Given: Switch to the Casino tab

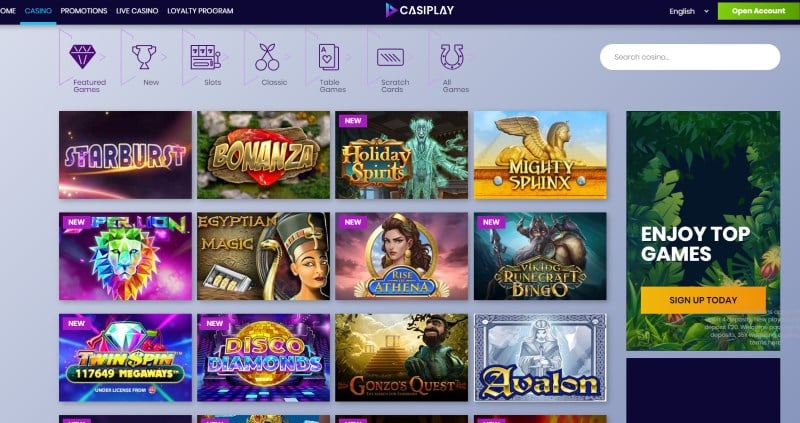Looking at the screenshot, I should click(x=38, y=11).
